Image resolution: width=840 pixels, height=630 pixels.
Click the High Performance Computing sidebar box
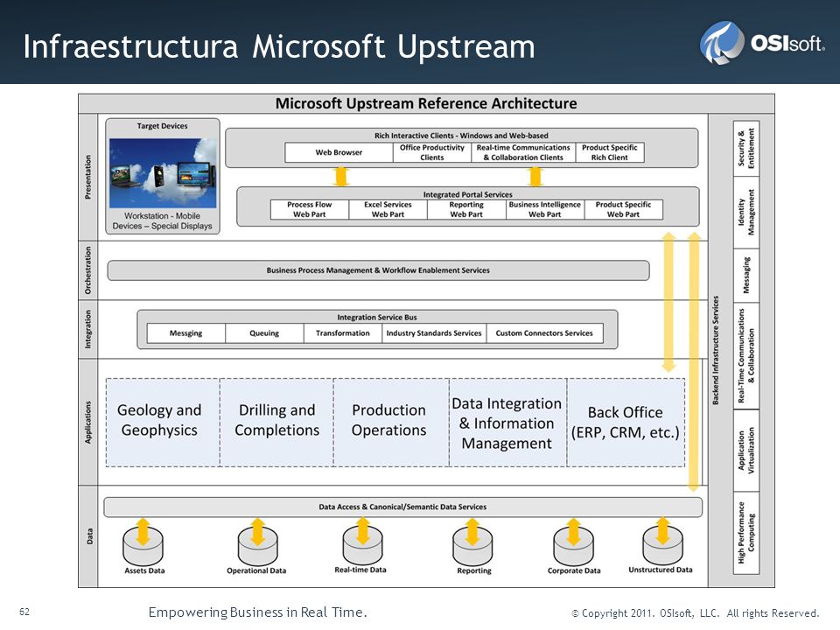pyautogui.click(x=745, y=533)
